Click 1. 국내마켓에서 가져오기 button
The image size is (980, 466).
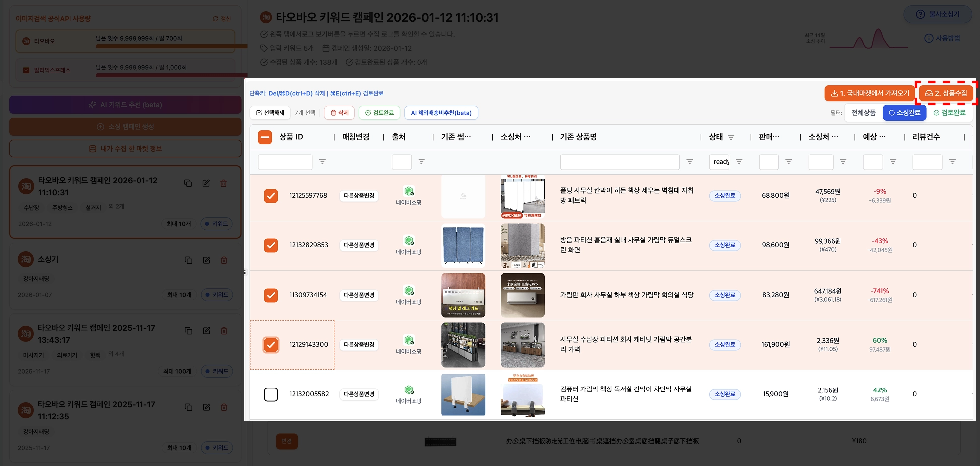tap(870, 93)
